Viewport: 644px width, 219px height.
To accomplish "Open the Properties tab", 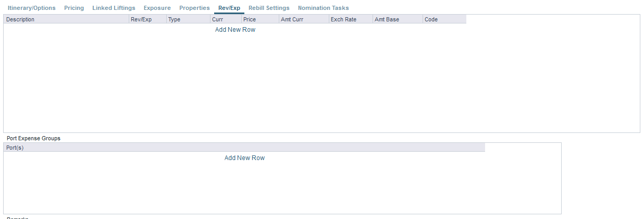I will coord(194,8).
